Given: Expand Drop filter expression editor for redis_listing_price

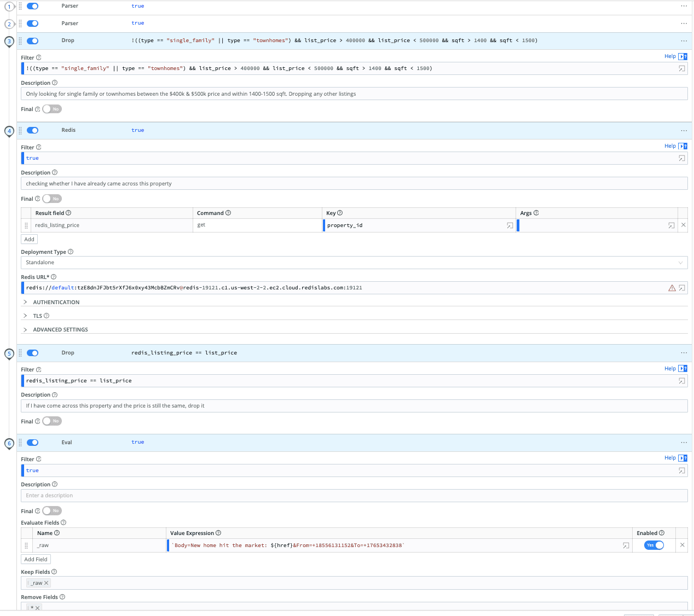Looking at the screenshot, I should point(682,381).
